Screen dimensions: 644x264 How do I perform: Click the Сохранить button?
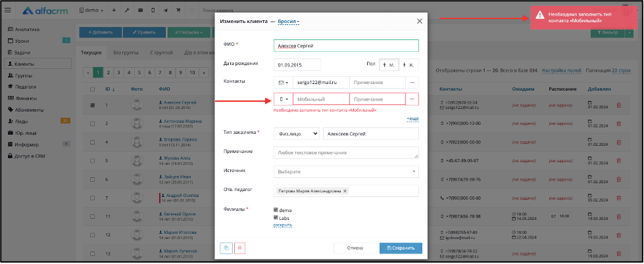pos(401,248)
